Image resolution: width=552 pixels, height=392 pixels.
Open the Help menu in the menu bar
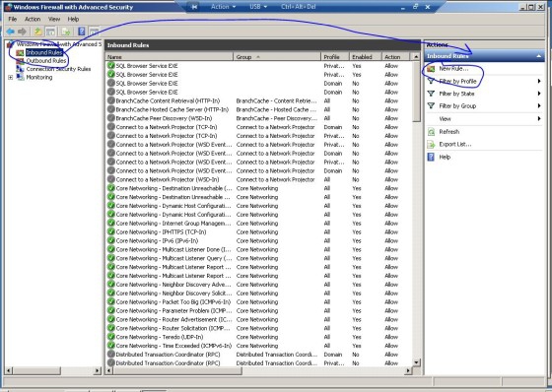tap(73, 19)
